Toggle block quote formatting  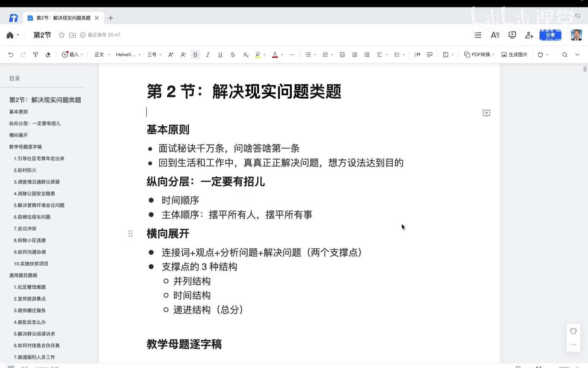pos(417,55)
